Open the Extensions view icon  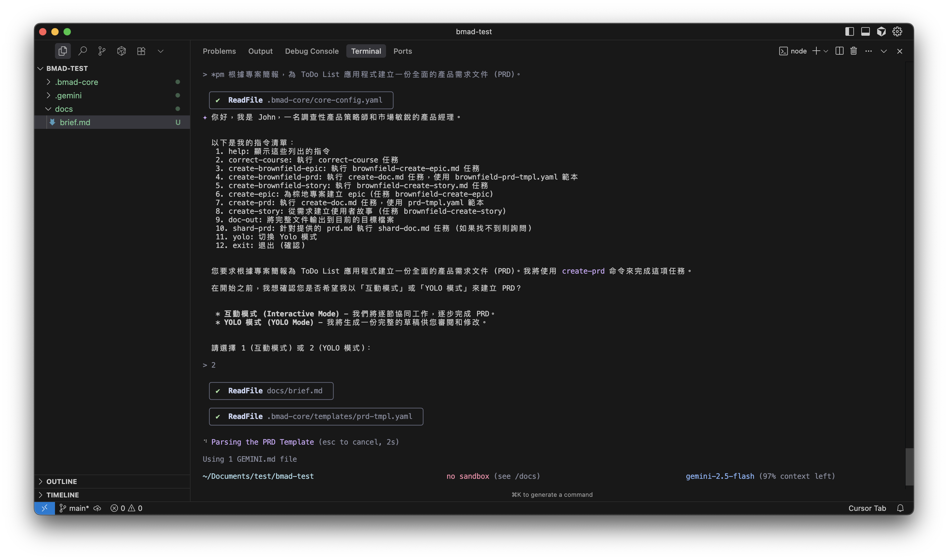(x=141, y=51)
